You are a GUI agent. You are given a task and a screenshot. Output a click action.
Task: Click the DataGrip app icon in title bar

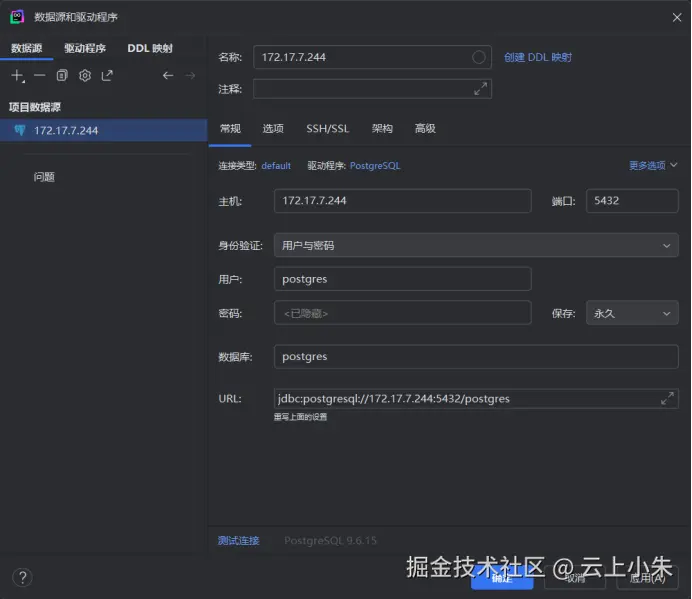tap(17, 17)
